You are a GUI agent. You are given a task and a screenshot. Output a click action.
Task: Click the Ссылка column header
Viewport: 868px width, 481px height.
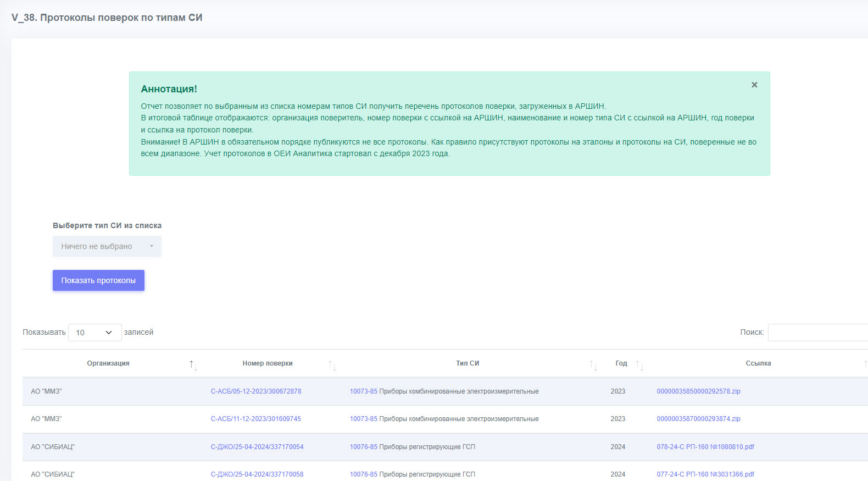coord(758,363)
